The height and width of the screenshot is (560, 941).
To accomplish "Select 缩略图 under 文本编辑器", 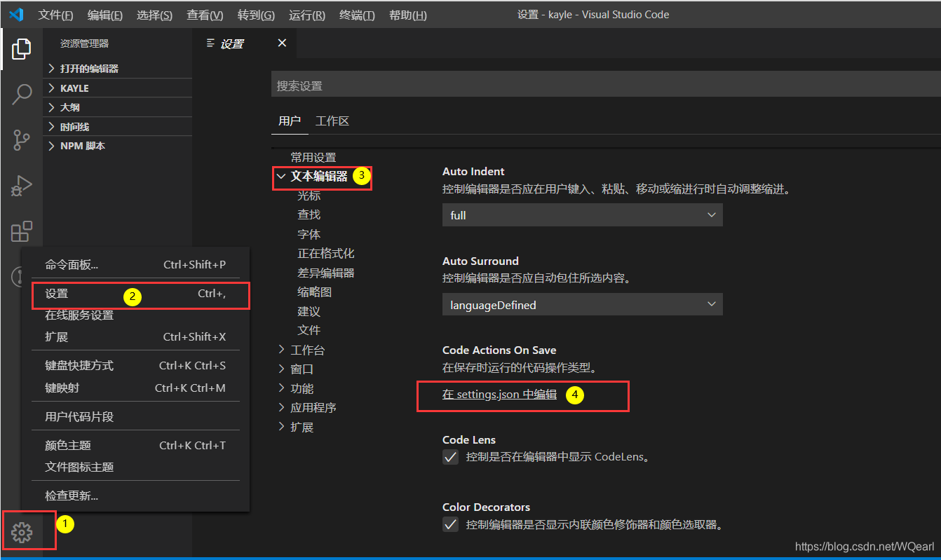I will click(x=314, y=292).
